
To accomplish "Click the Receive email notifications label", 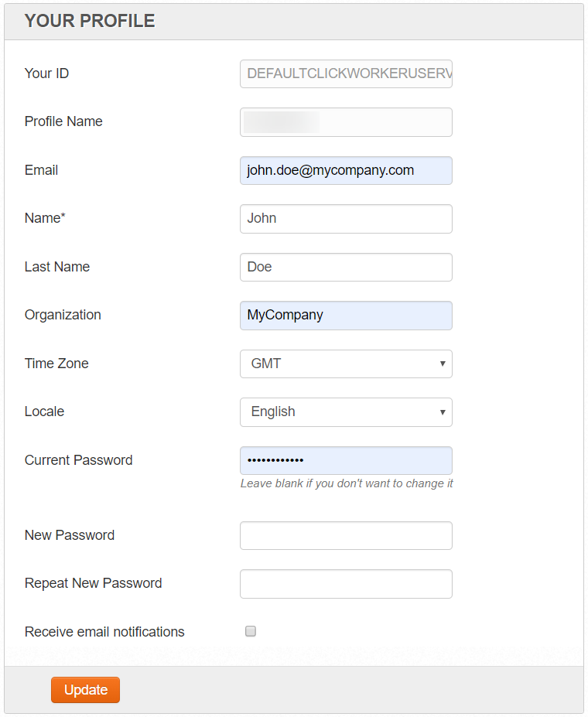I will click(x=104, y=632).
